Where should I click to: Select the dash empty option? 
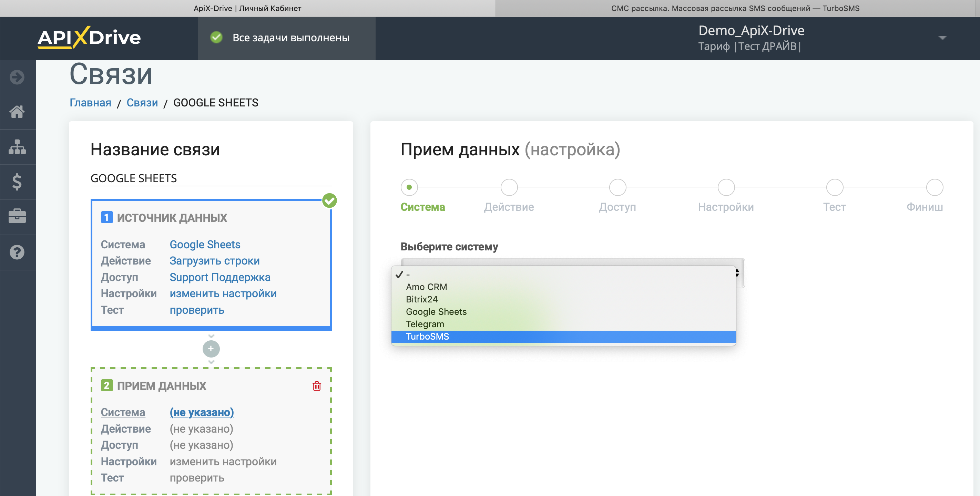point(563,274)
